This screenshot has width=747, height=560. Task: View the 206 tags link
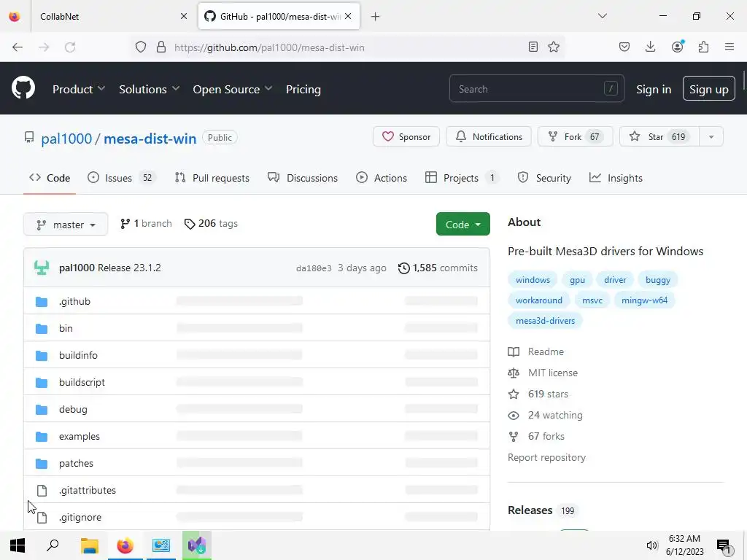tap(211, 224)
